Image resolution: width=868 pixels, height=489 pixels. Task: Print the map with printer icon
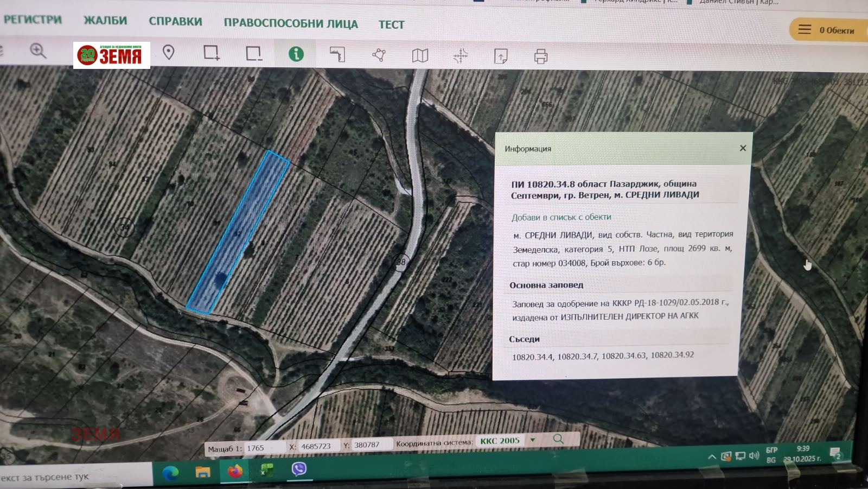541,56
